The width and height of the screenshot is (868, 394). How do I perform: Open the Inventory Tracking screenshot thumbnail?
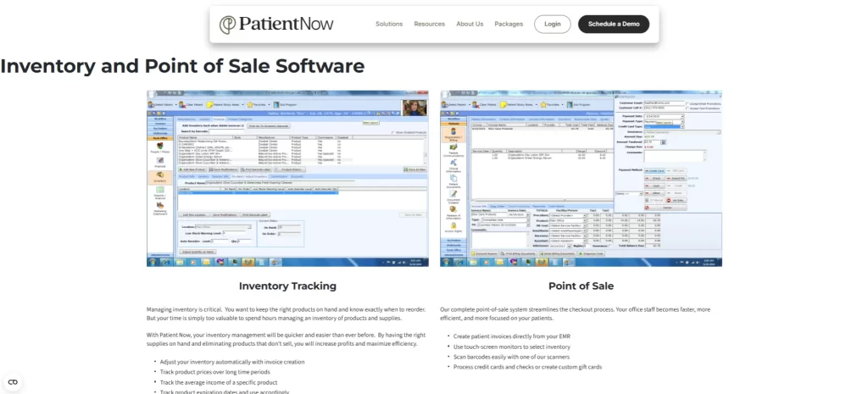[287, 179]
